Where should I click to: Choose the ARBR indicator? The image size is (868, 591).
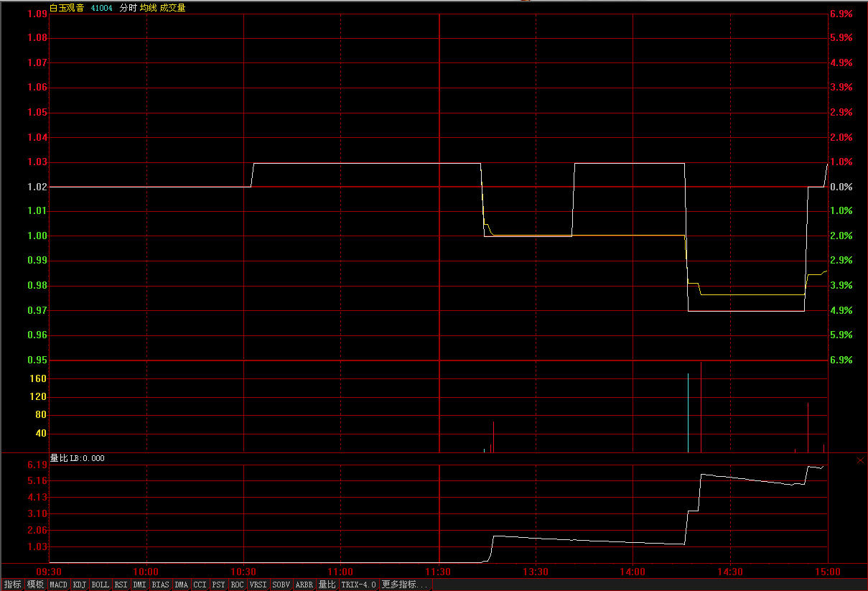[x=304, y=585]
